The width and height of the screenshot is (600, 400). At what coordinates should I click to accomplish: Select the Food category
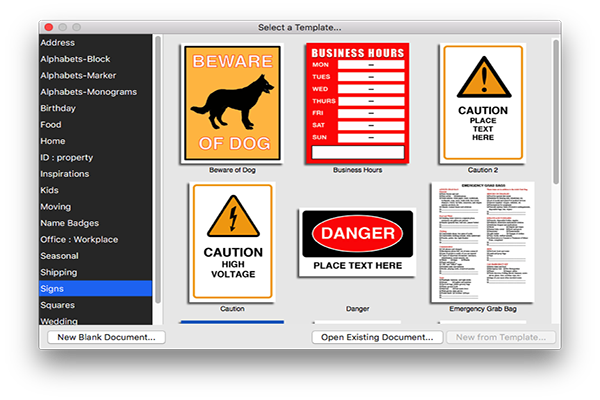95,125
